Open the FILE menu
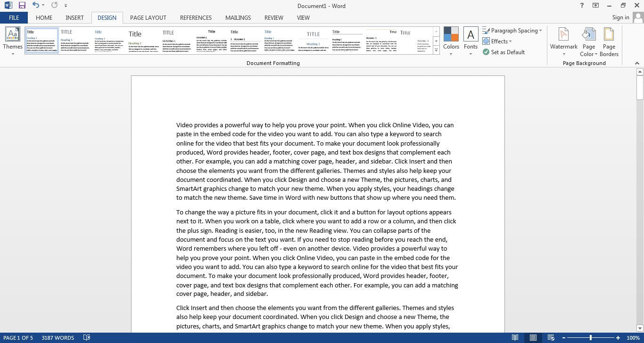The width and height of the screenshot is (644, 343). (x=14, y=17)
